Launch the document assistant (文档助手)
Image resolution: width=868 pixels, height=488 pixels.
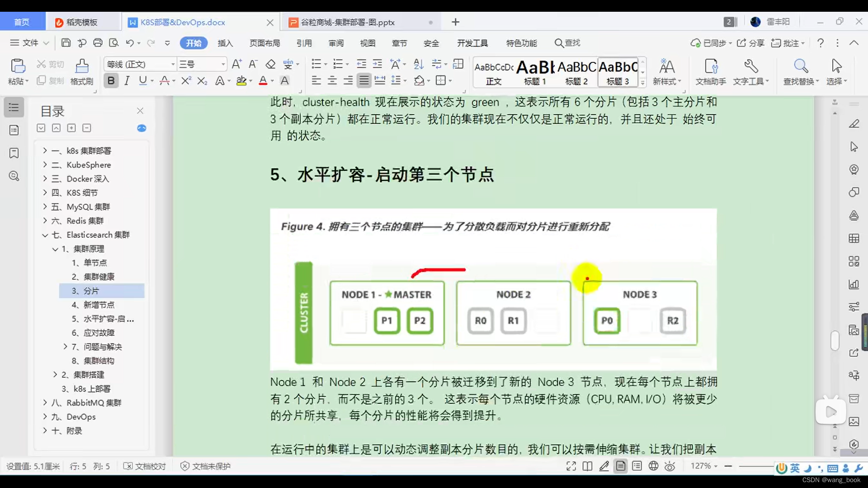(711, 72)
